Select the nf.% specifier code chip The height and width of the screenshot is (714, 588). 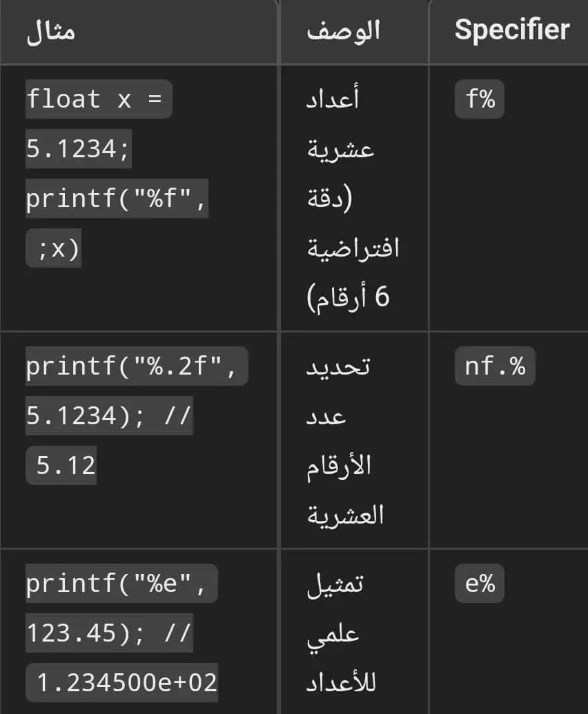tap(495, 366)
